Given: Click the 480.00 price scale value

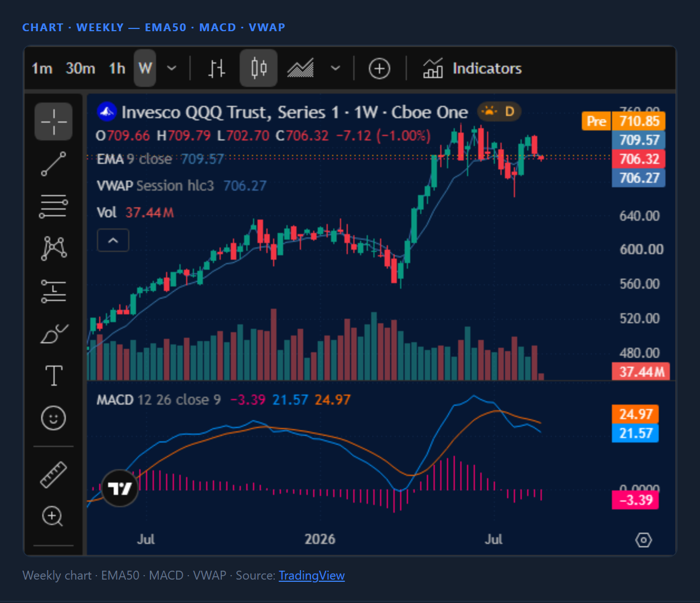Looking at the screenshot, I should tap(640, 353).
